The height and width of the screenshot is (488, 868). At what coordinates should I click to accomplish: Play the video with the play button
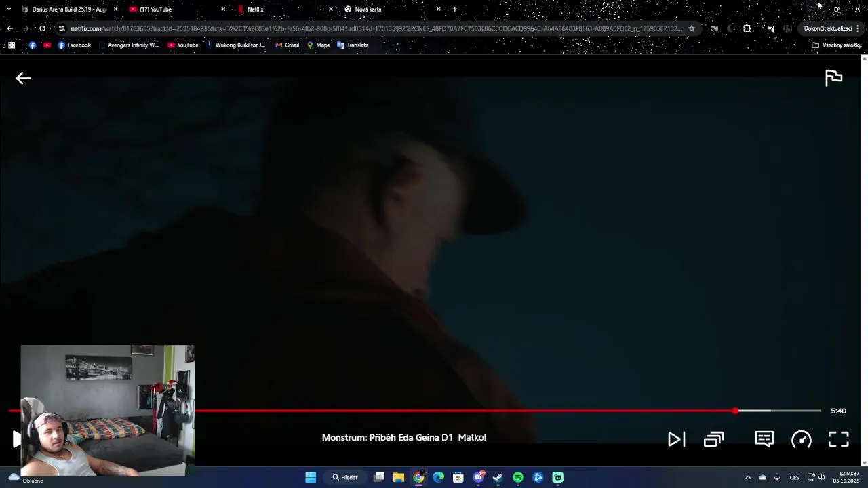(x=16, y=439)
